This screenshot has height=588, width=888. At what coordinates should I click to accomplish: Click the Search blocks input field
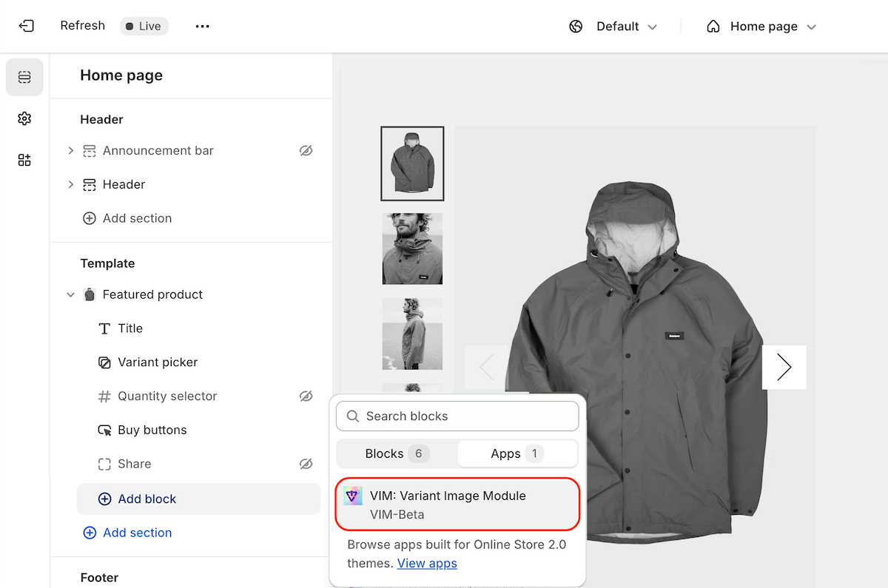click(x=457, y=416)
